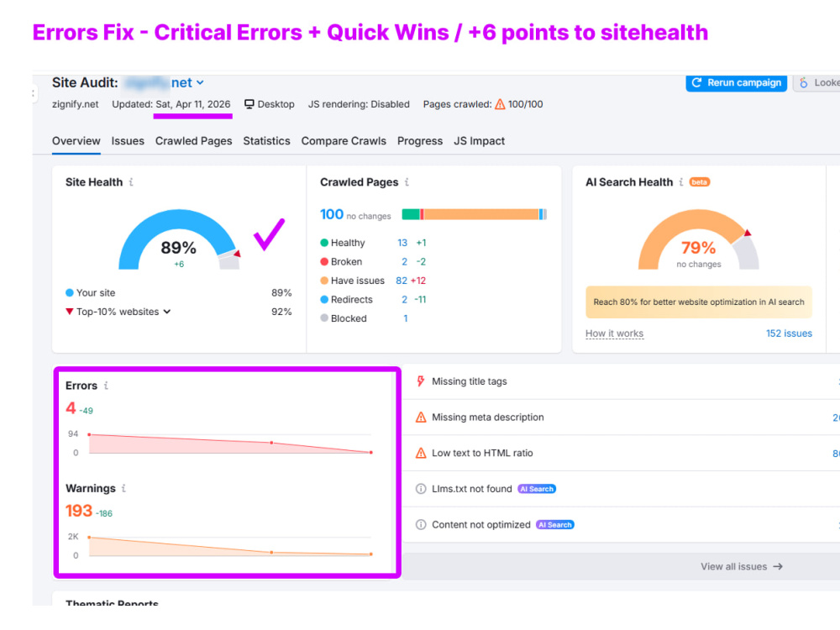Switch to the Statistics tab

click(266, 141)
